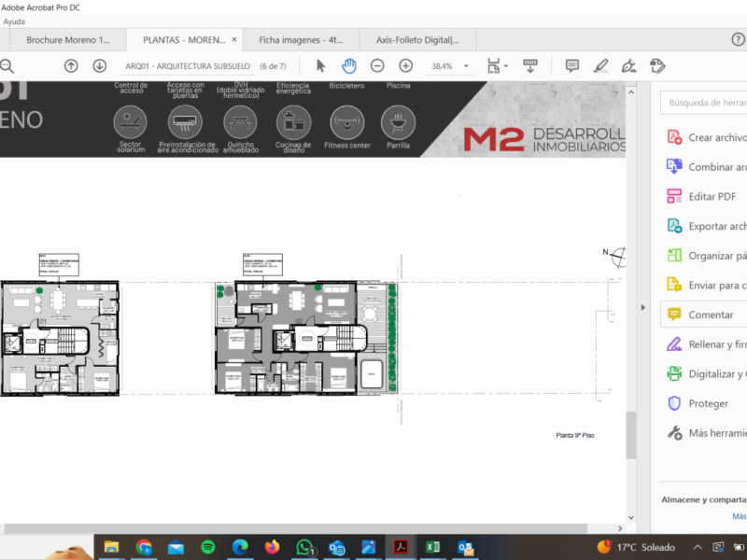Switch to Brochure Moreno tab
The width and height of the screenshot is (747, 560).
(x=67, y=40)
